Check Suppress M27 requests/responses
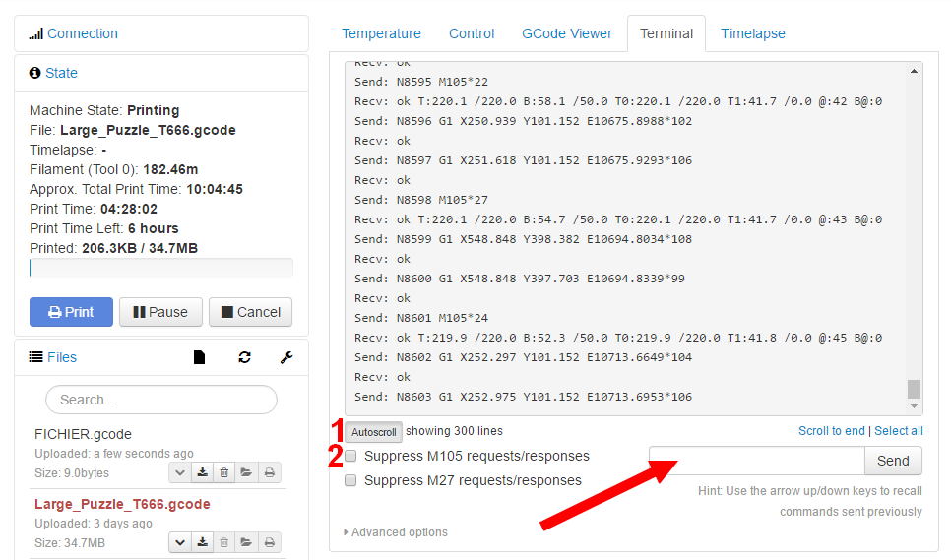The height and width of the screenshot is (560, 951). [350, 480]
